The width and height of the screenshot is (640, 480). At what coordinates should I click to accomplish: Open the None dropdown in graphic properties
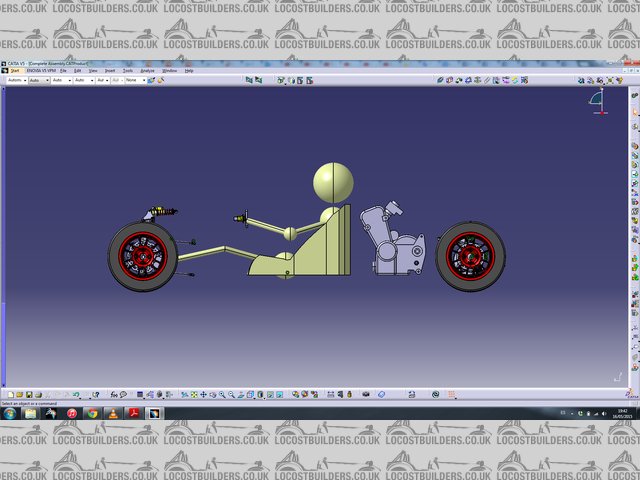point(132,80)
